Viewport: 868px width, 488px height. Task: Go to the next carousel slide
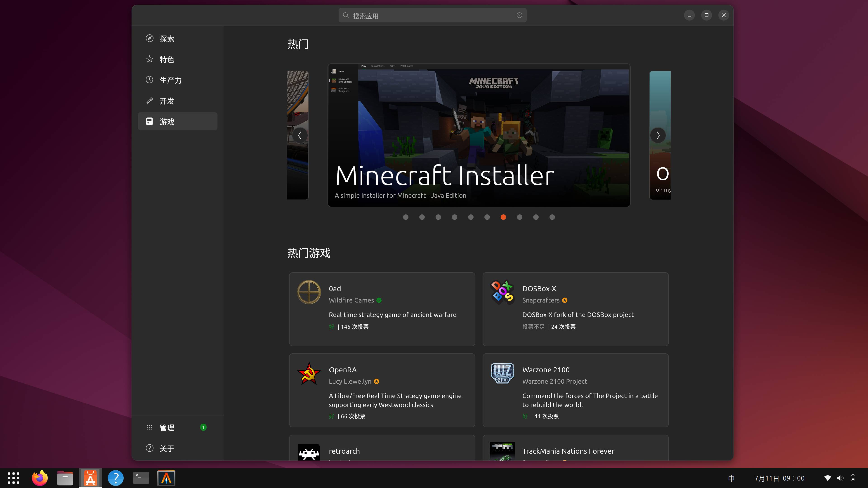coord(658,135)
